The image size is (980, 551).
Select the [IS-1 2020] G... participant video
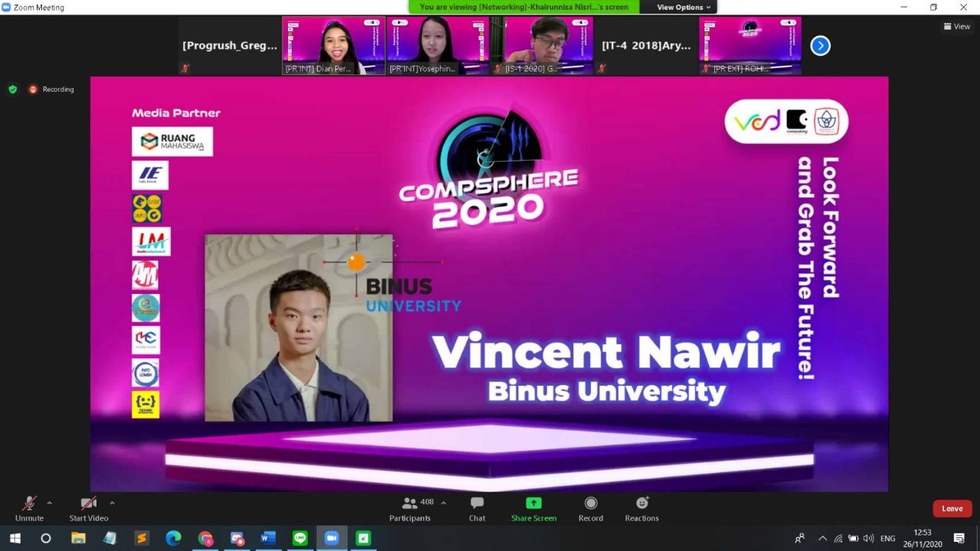click(x=542, y=46)
